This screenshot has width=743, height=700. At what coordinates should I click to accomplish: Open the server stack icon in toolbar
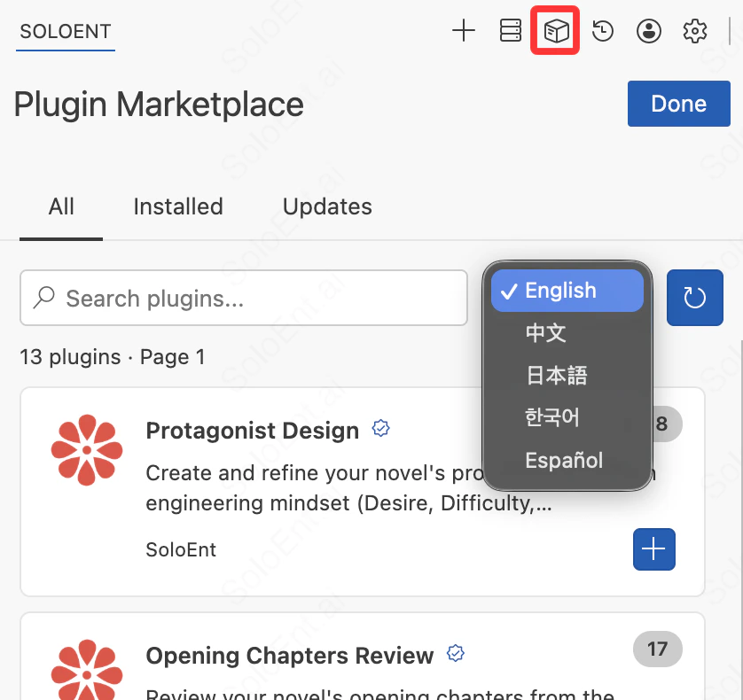coord(511,31)
